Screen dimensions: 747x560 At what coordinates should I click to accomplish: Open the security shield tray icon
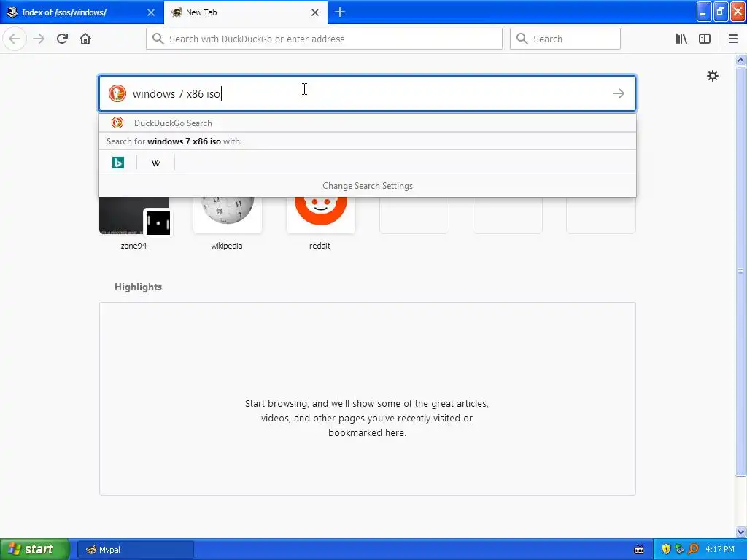[x=665, y=550]
